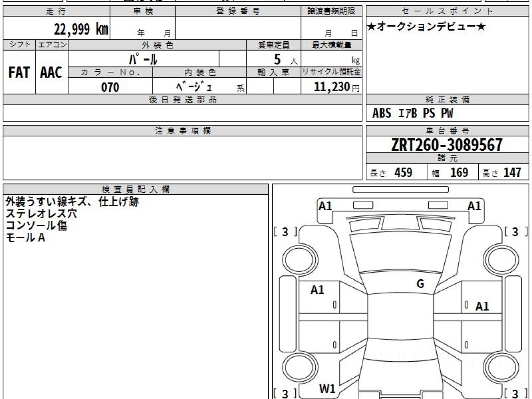Screen dimensions: 532x399
Task: Select the recycle deposit 11,230円
Action: 336,87
